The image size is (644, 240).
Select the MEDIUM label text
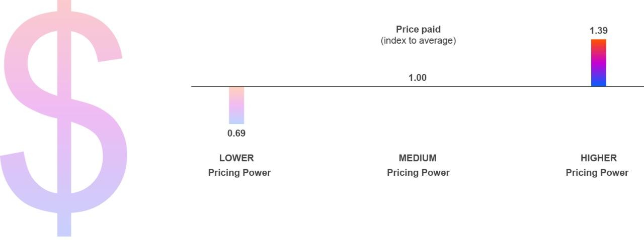418,158
